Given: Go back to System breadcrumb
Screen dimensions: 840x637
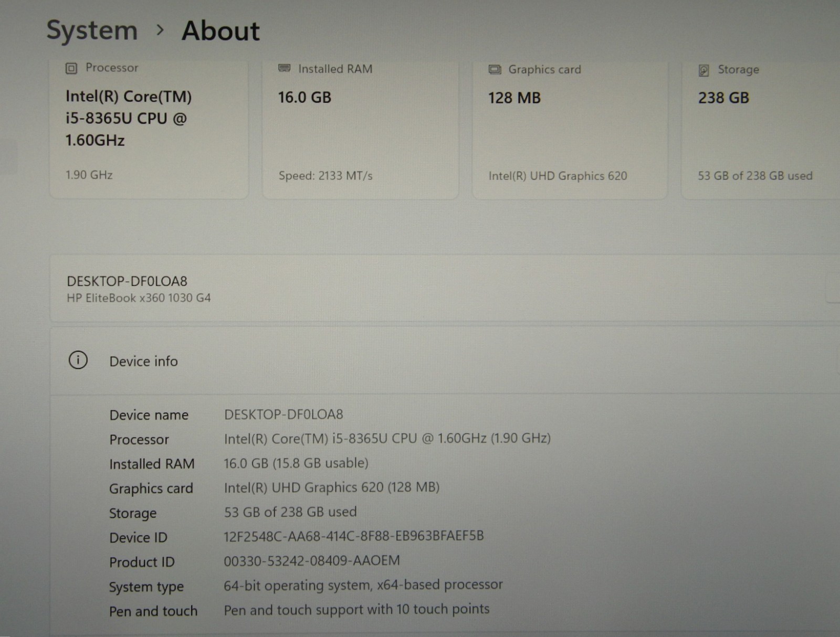Looking at the screenshot, I should (92, 30).
